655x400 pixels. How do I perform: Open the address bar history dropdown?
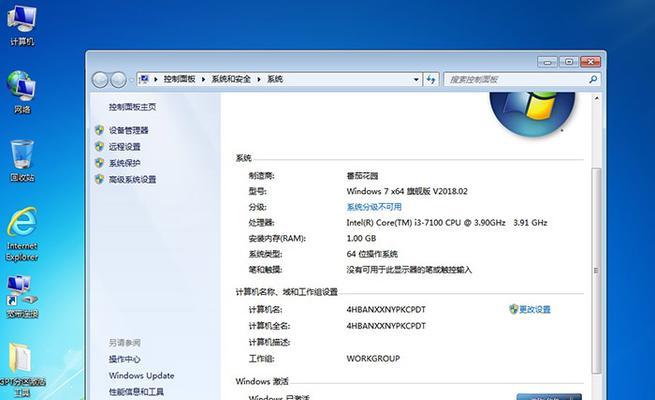[x=416, y=79]
